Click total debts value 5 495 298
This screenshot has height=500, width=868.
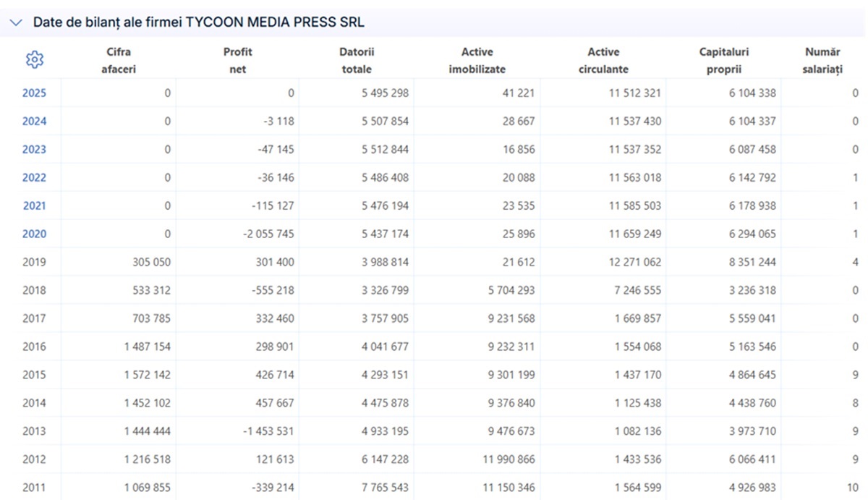pyautogui.click(x=385, y=93)
